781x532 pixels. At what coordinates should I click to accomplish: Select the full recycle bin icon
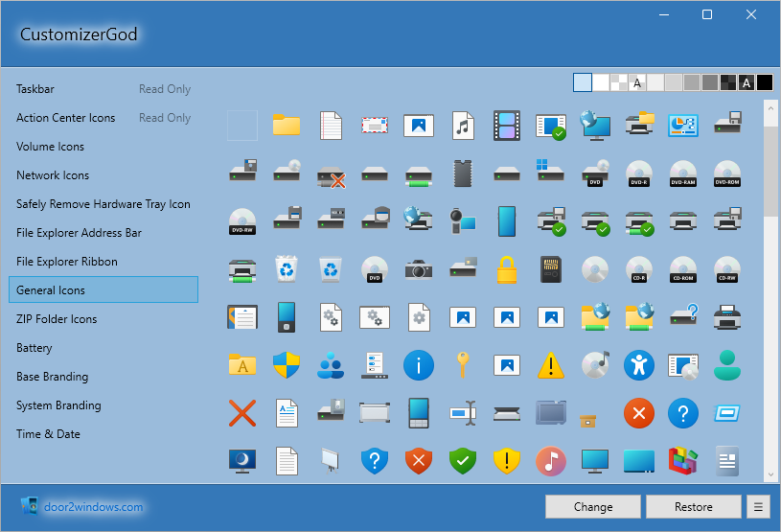287,269
